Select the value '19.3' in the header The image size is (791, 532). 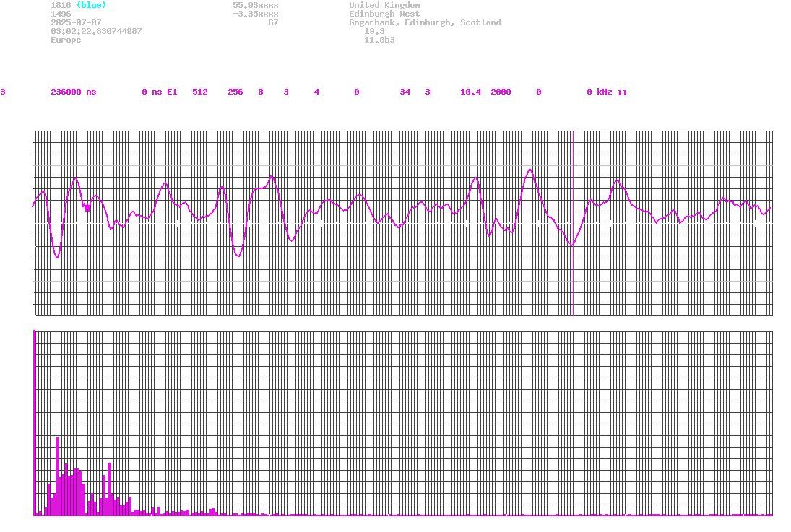[x=374, y=31]
